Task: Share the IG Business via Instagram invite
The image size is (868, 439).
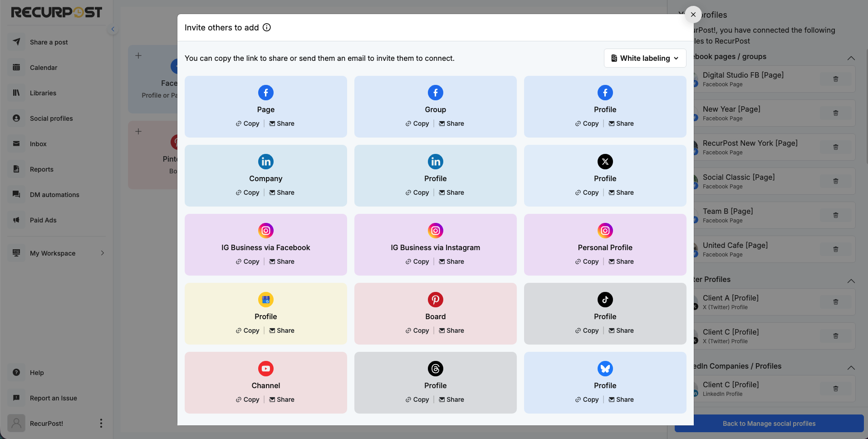Action: pyautogui.click(x=451, y=261)
